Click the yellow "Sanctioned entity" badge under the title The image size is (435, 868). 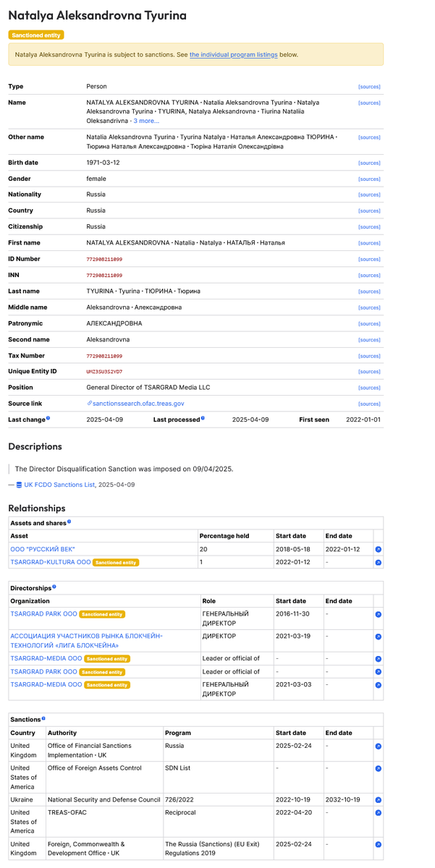coord(36,35)
